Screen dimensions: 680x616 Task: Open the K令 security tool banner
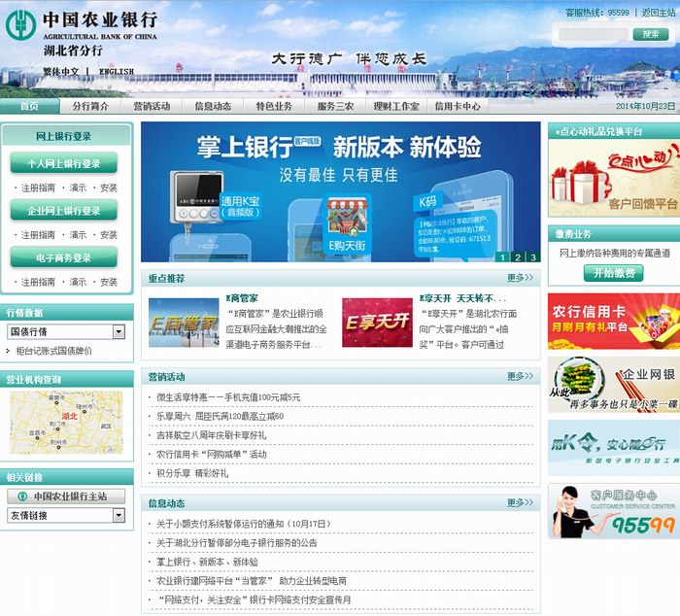(613, 447)
